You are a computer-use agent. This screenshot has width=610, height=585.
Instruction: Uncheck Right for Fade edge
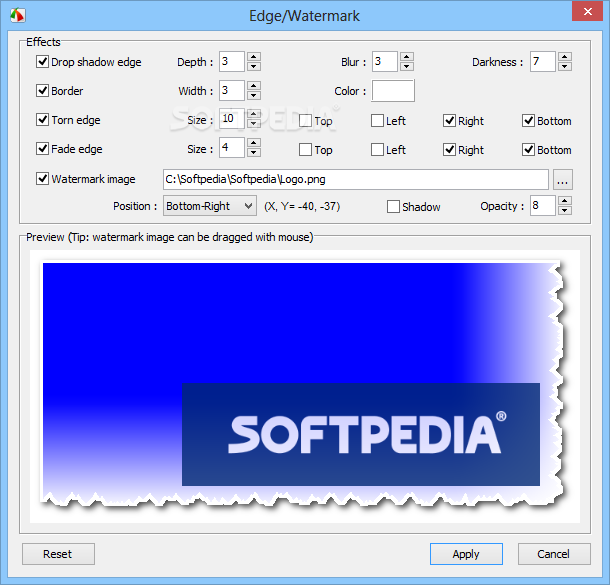click(449, 149)
